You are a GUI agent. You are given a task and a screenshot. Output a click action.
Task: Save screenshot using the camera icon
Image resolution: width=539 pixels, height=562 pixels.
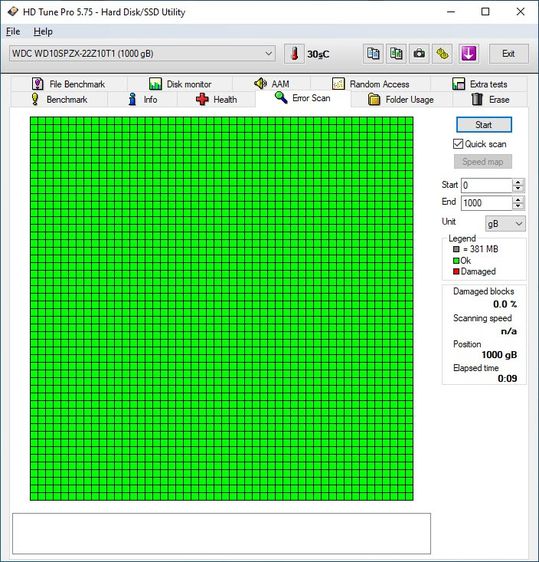click(x=419, y=54)
